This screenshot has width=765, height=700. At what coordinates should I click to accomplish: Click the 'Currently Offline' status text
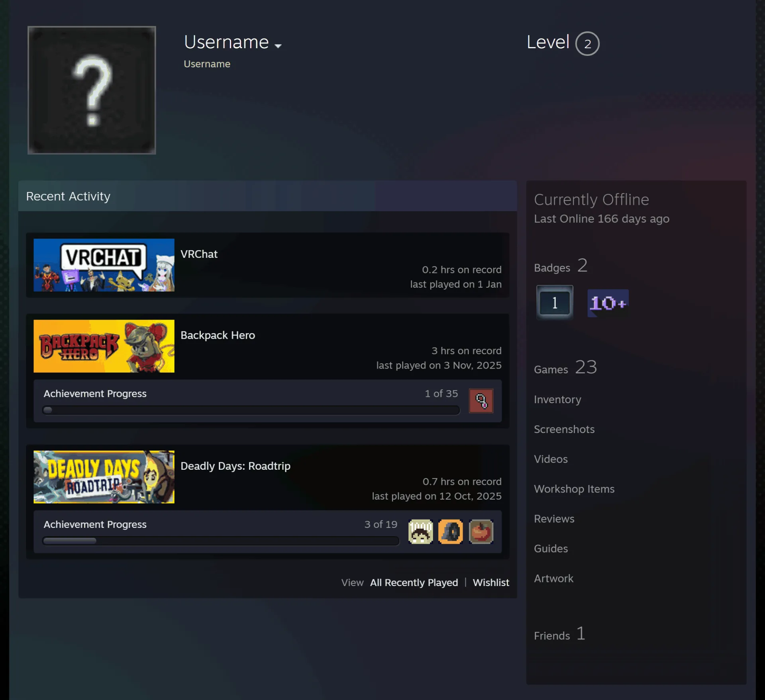click(x=591, y=200)
